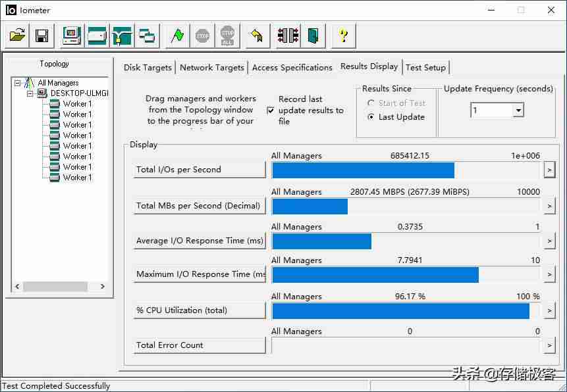This screenshot has height=392, width=567.
Task: Click the DESKTOP-ULMGI computer icon
Action: 42,93
